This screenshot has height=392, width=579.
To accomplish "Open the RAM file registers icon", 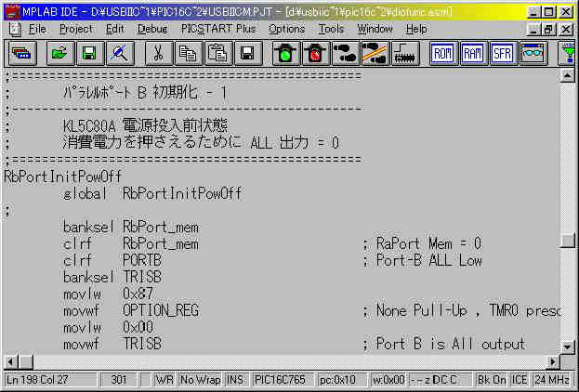I will [x=473, y=54].
